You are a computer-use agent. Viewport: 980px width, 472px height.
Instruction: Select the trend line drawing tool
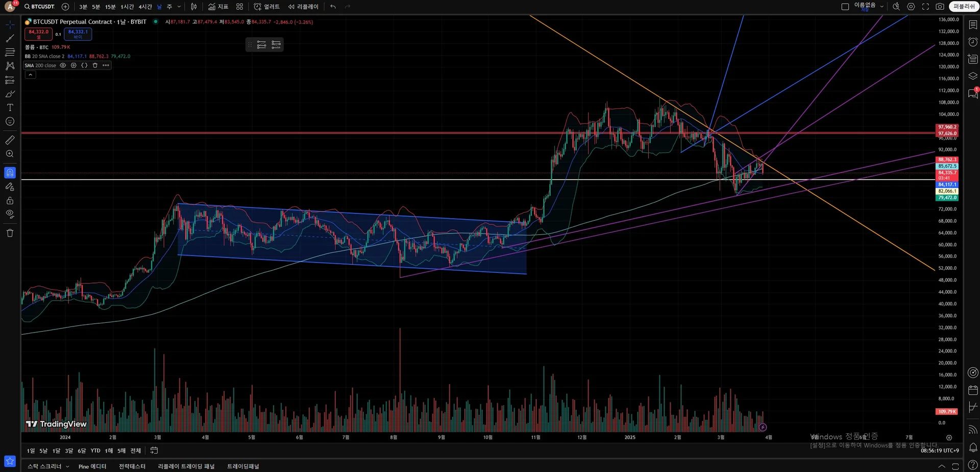pyautogui.click(x=10, y=38)
